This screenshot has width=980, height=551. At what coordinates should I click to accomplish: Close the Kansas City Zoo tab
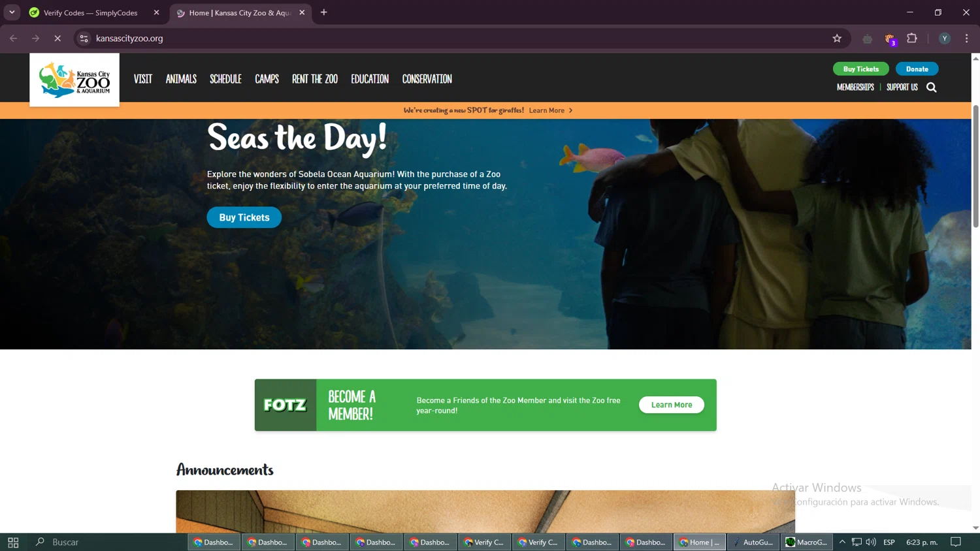302,12
